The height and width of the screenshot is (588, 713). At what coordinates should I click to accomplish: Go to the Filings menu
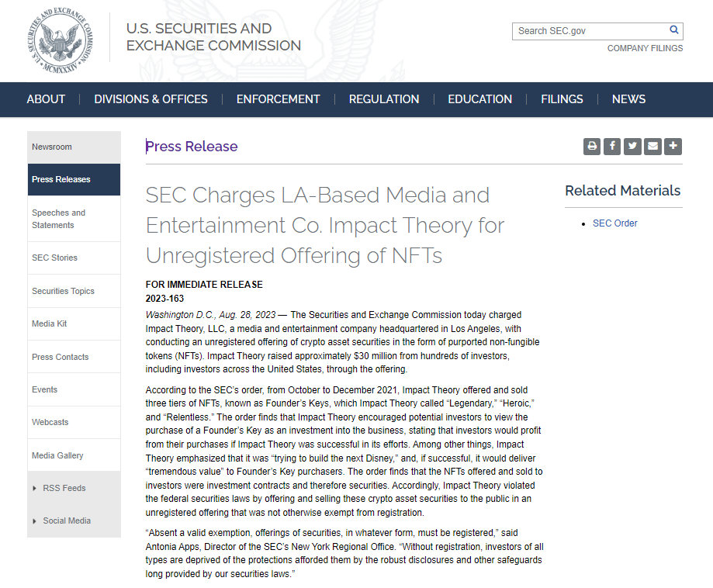coord(562,99)
